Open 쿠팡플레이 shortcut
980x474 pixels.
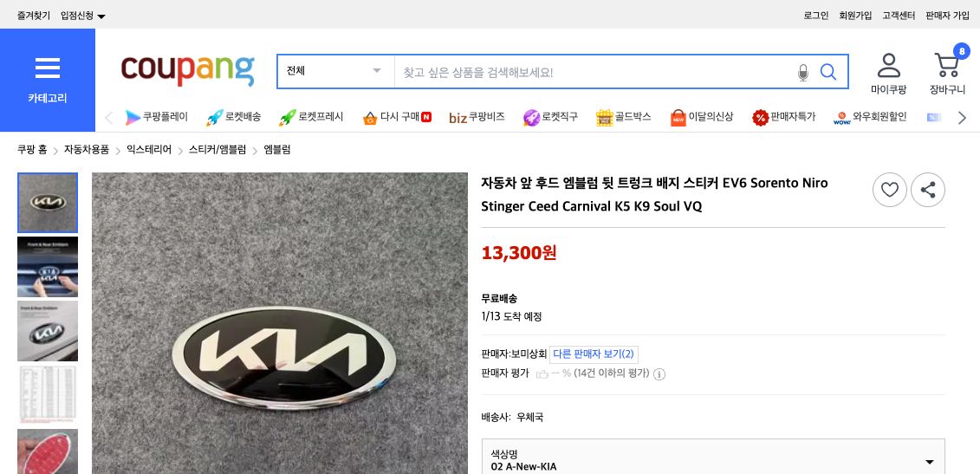(156, 117)
